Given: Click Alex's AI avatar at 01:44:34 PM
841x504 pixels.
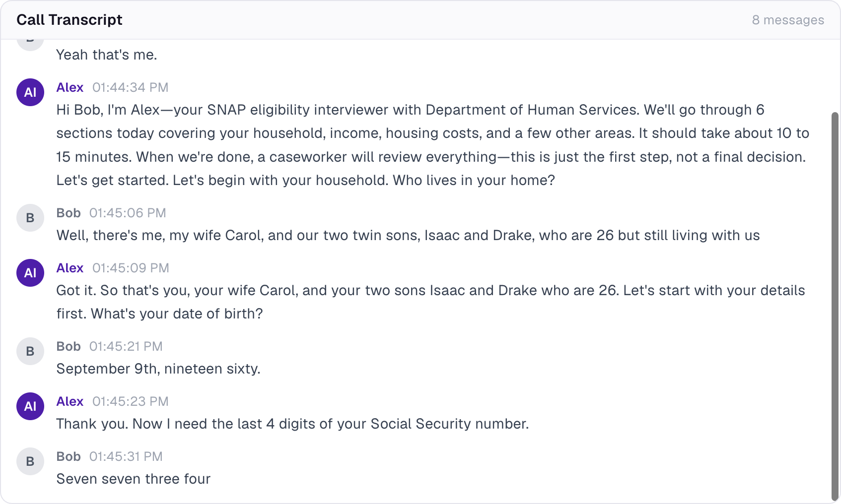Looking at the screenshot, I should tap(30, 92).
